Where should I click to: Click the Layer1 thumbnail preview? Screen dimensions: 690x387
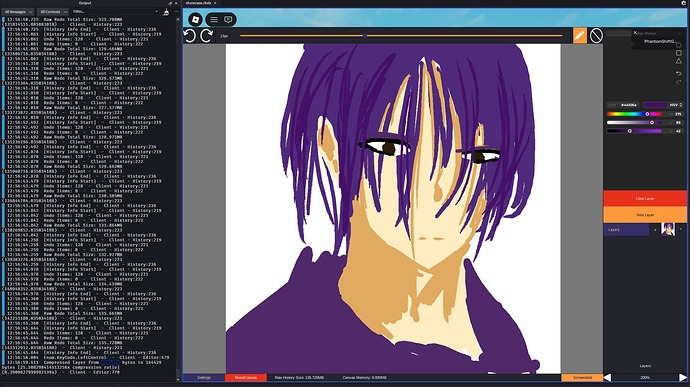pyautogui.click(x=668, y=229)
